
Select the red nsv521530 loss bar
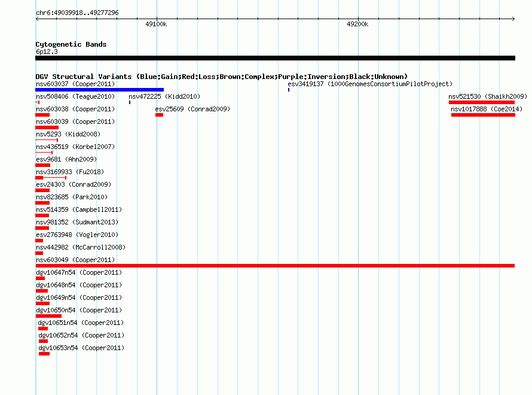click(x=482, y=102)
